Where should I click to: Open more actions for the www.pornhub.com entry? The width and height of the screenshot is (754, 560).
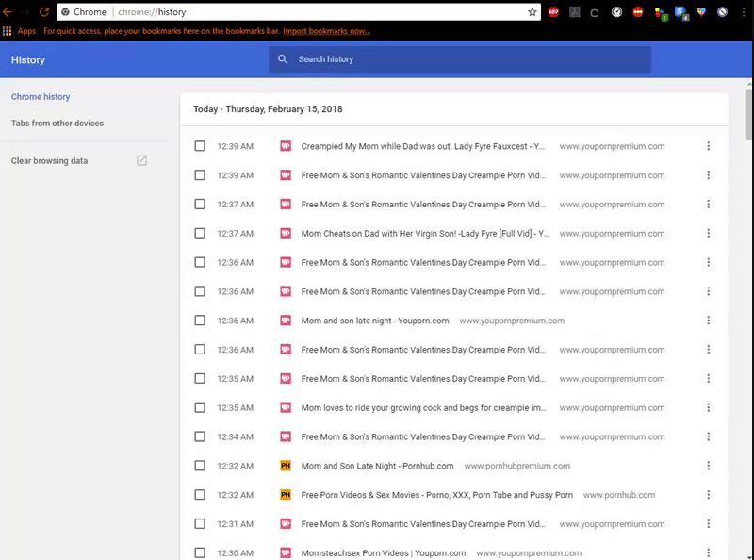(709, 495)
